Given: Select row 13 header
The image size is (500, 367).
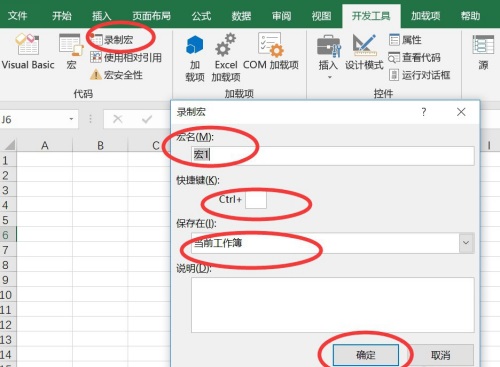Looking at the screenshot, I should (x=8, y=340).
